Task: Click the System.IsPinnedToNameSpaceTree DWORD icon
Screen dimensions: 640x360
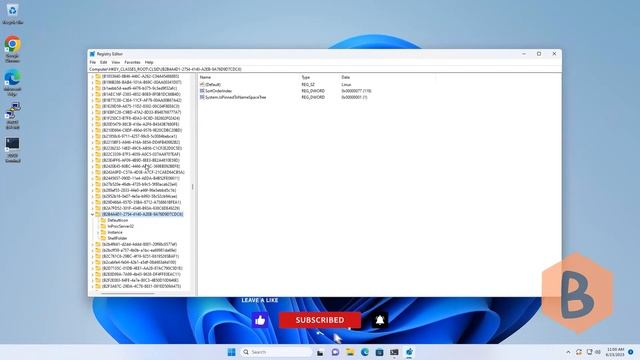Action: pos(202,98)
